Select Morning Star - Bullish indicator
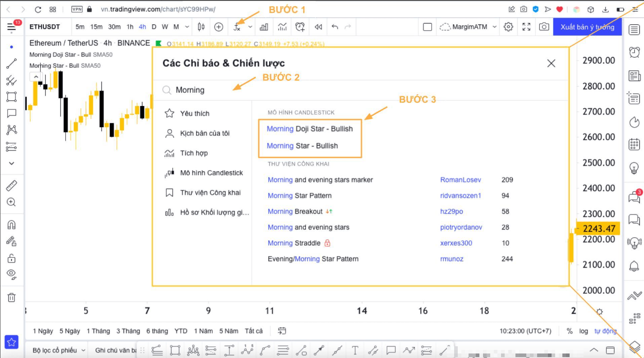644x358 pixels. coord(302,146)
